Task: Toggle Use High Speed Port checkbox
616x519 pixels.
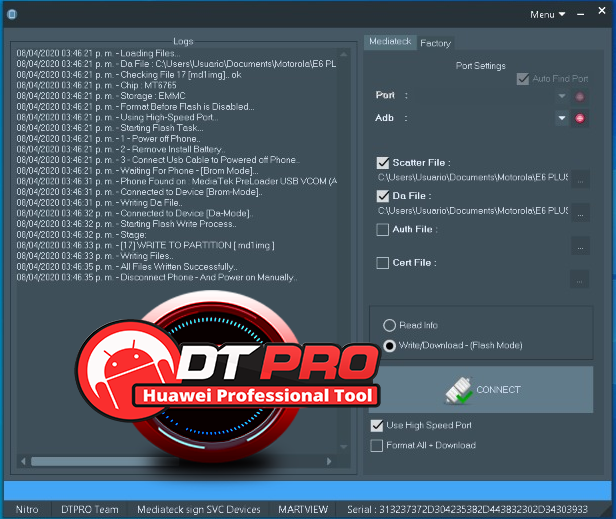Action: coord(377,425)
